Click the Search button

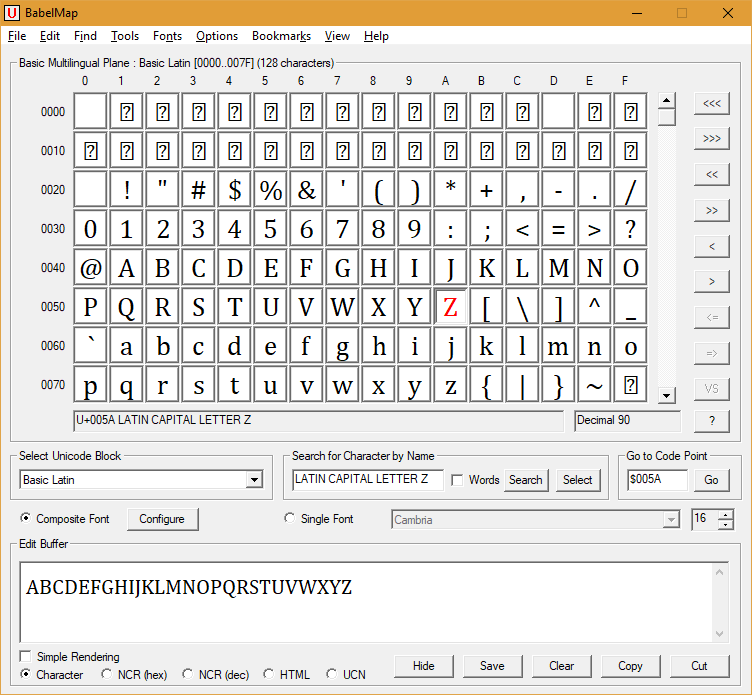526,480
